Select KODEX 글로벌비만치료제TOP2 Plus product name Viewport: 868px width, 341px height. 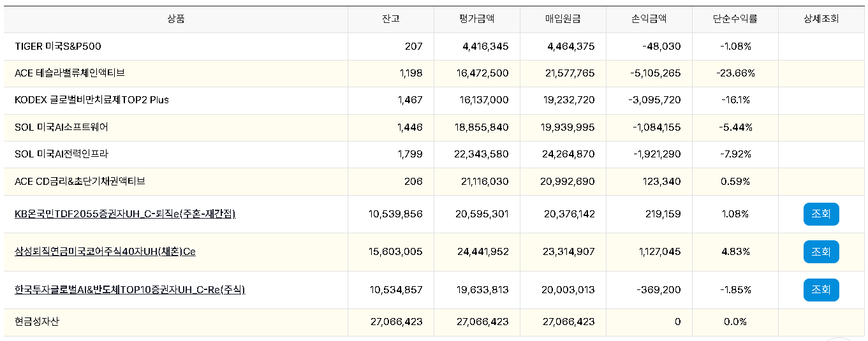tap(92, 100)
